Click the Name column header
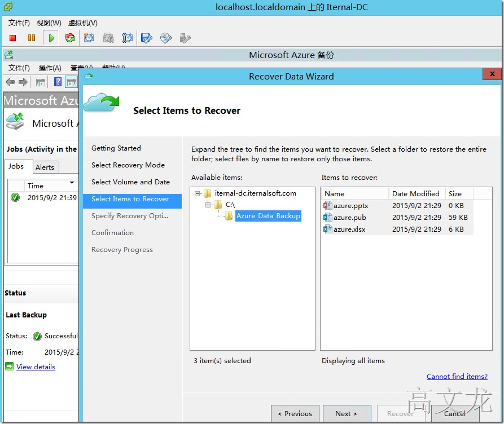Viewport: 504px width, 424px height. [x=355, y=194]
